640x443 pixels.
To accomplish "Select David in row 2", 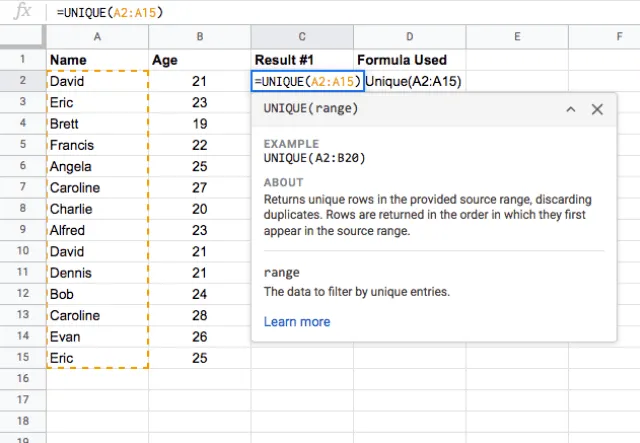I will pyautogui.click(x=98, y=81).
